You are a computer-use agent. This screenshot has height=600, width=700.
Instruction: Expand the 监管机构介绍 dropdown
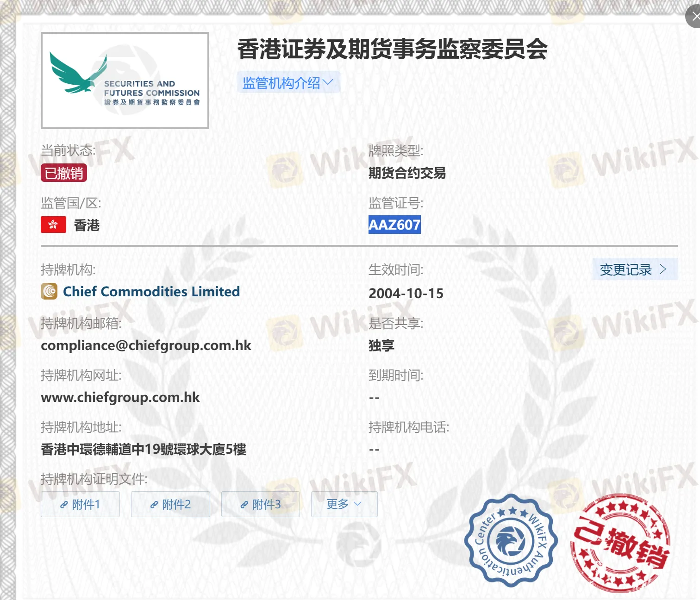(288, 82)
